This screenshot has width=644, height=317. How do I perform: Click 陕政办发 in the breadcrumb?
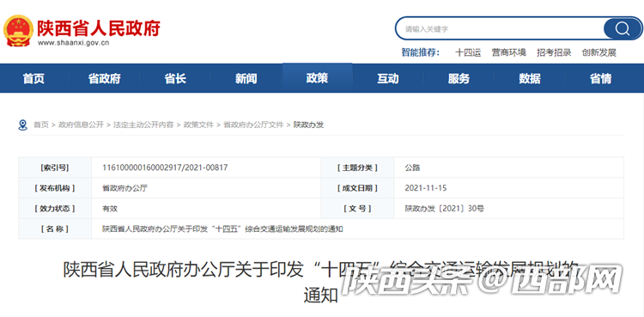(x=308, y=125)
